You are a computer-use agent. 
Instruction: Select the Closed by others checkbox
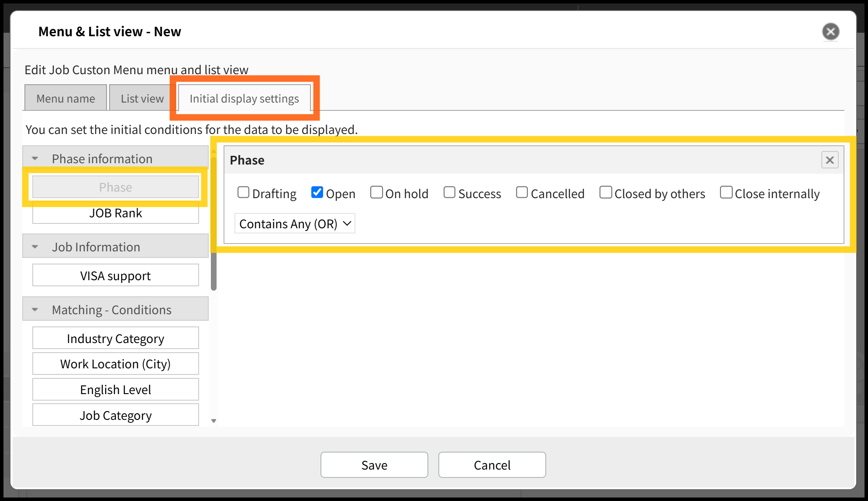pos(606,192)
